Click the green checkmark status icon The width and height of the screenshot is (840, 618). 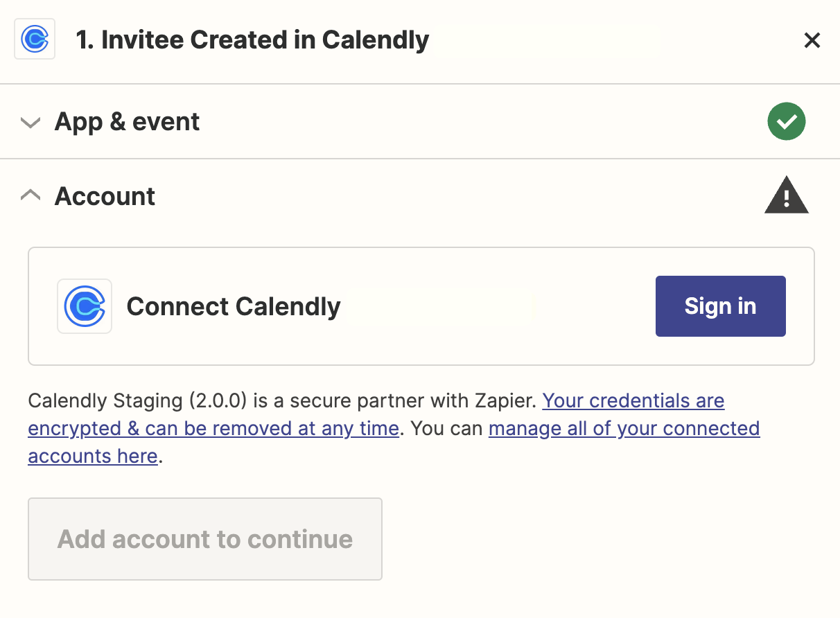pyautogui.click(x=786, y=121)
